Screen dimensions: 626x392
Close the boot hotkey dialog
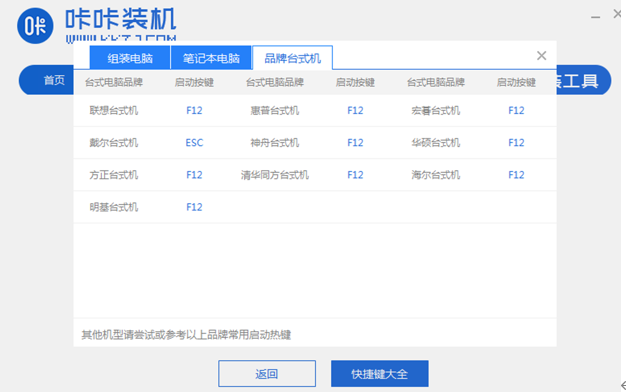pos(541,55)
